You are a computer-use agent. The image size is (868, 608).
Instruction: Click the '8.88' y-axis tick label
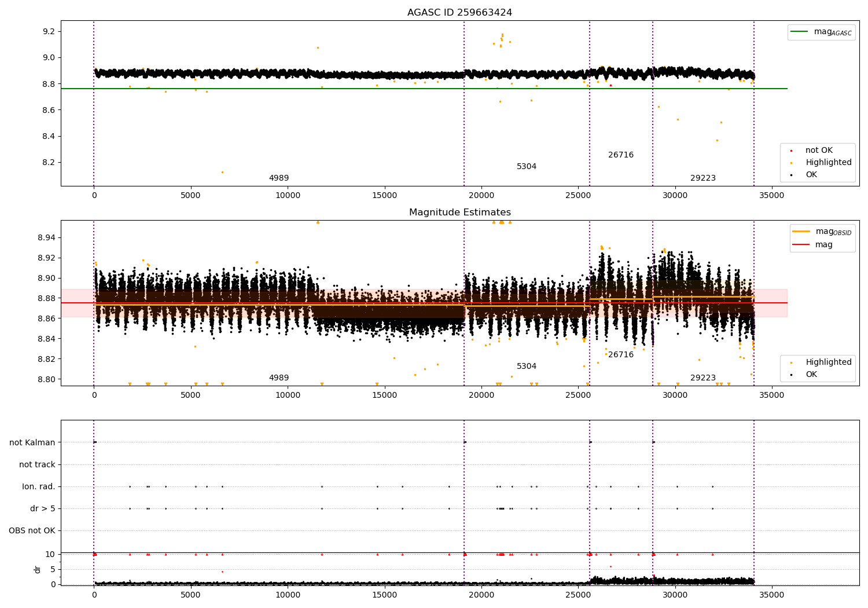(46, 299)
